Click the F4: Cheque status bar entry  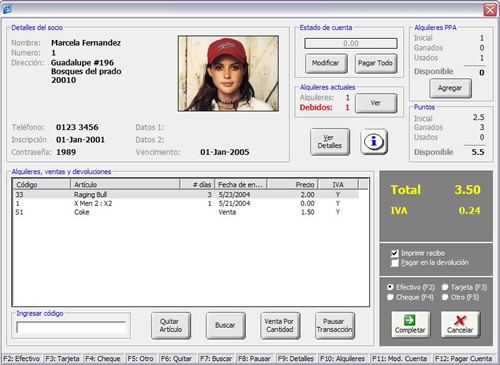pyautogui.click(x=103, y=359)
